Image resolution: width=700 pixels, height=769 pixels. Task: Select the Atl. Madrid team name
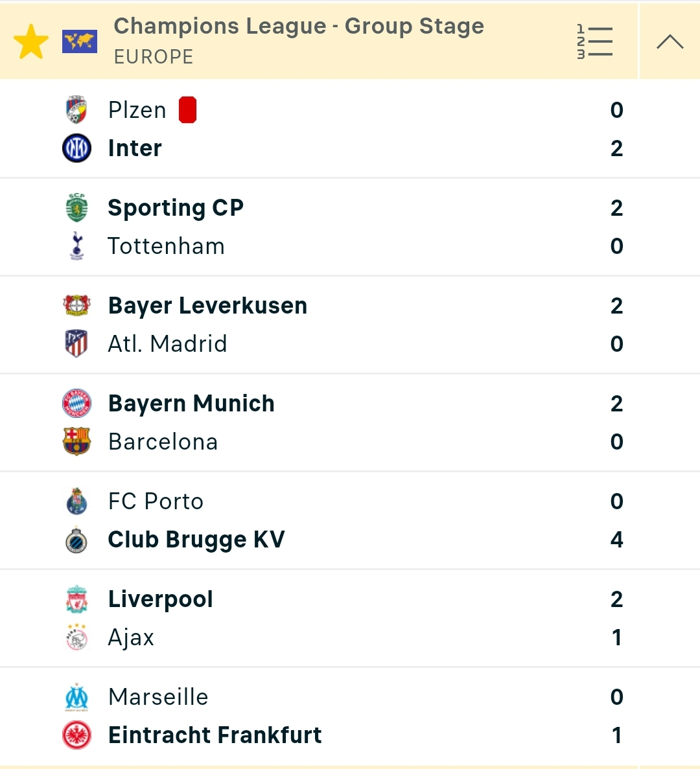tap(167, 344)
